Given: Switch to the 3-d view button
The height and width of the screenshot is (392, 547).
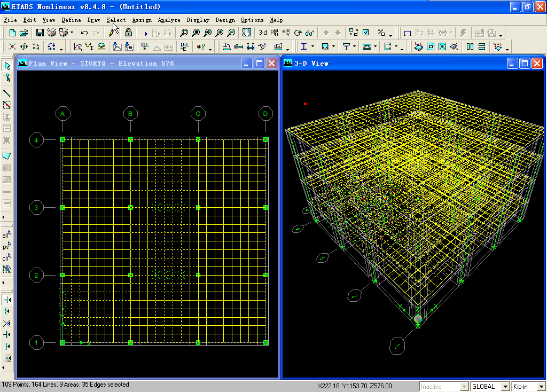Looking at the screenshot, I should (263, 33).
